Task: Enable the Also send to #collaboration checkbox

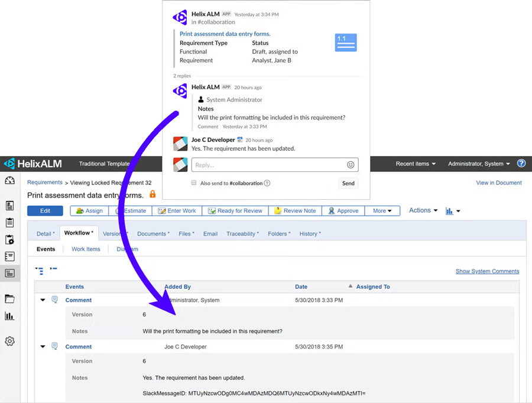Action: (193, 183)
